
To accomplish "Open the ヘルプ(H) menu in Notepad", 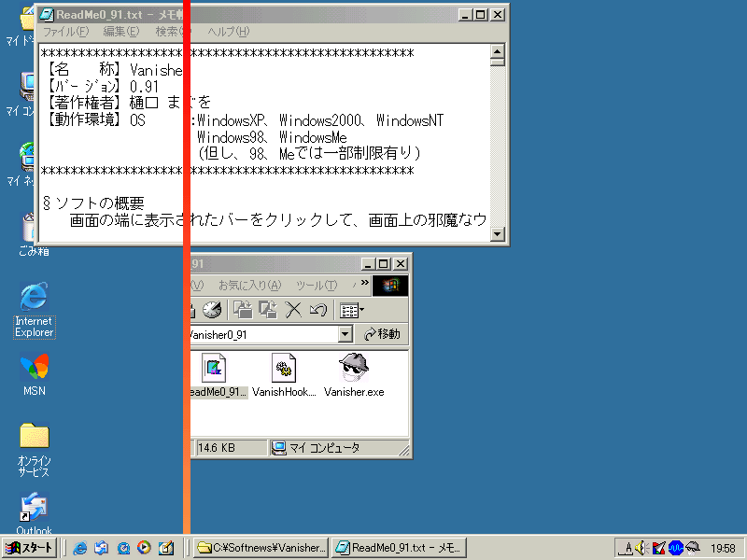I will [x=228, y=32].
